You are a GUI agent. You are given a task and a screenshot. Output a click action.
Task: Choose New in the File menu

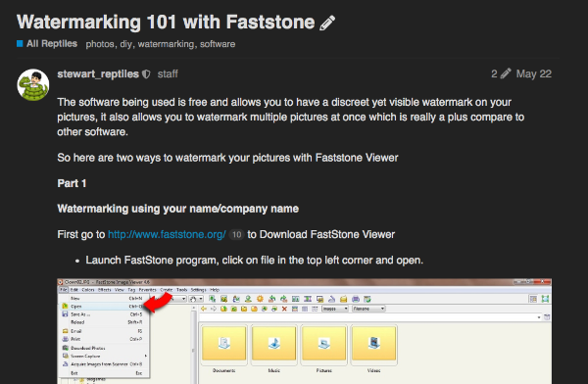105,299
